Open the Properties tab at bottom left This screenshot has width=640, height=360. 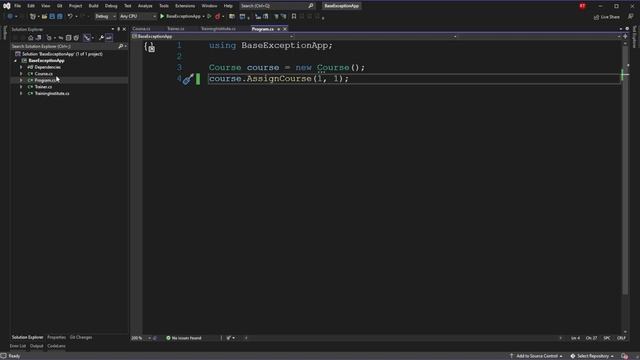[x=56, y=337]
